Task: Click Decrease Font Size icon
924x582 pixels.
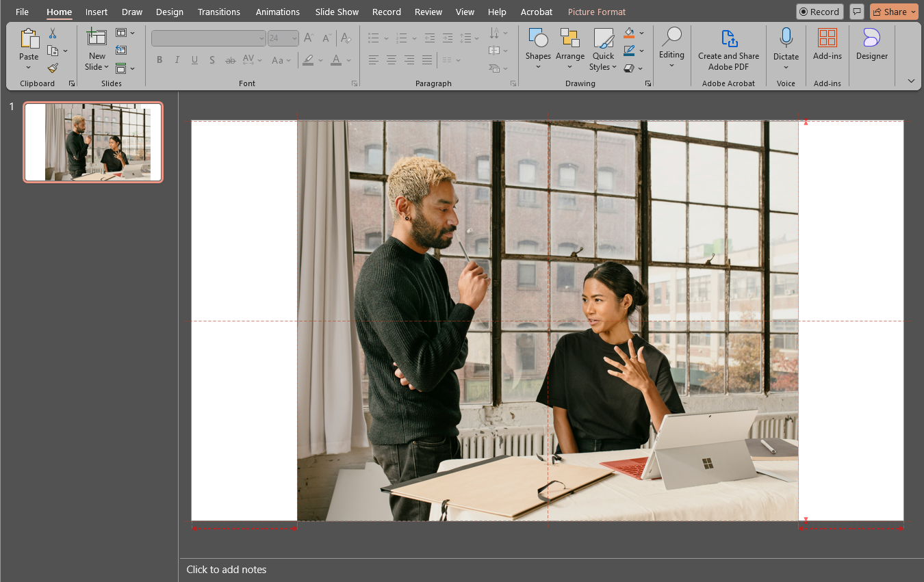Action: [x=326, y=38]
